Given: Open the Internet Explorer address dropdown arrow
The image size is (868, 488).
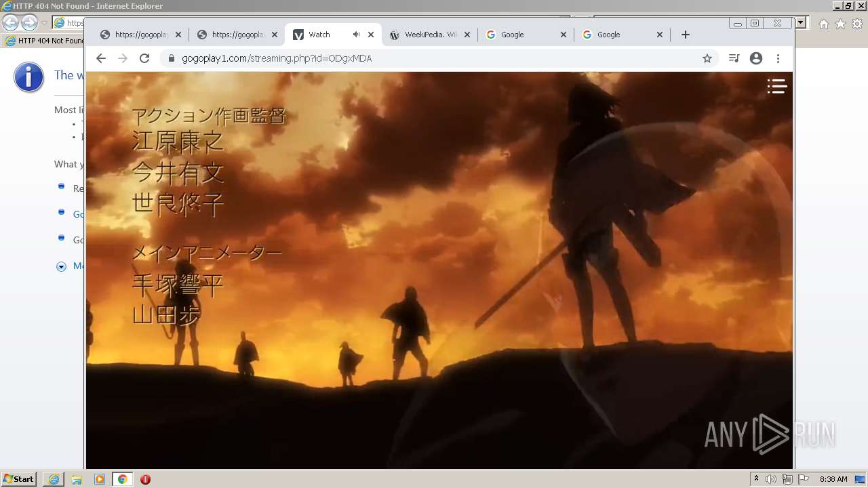Looking at the screenshot, I should [x=801, y=22].
